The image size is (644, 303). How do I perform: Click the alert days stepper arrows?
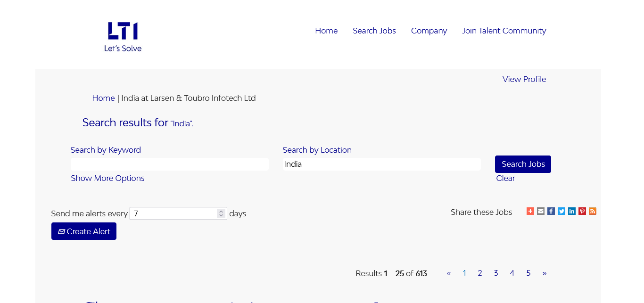click(221, 213)
